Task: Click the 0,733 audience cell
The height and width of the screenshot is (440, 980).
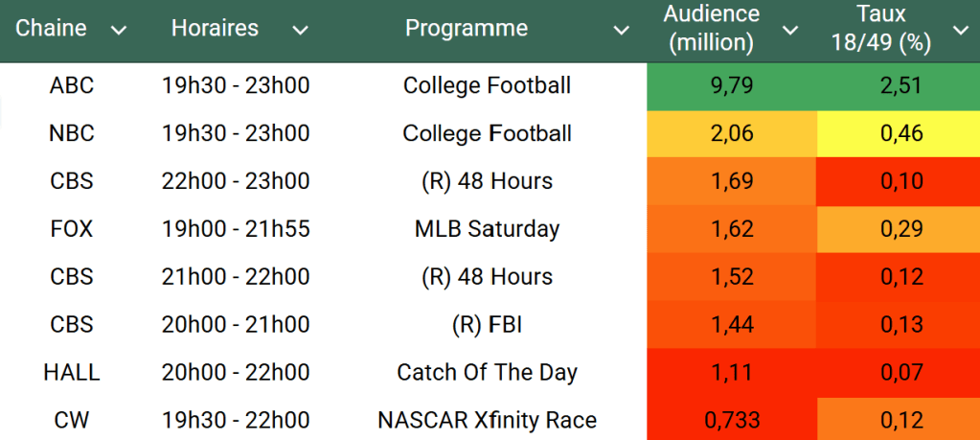Action: tap(732, 420)
